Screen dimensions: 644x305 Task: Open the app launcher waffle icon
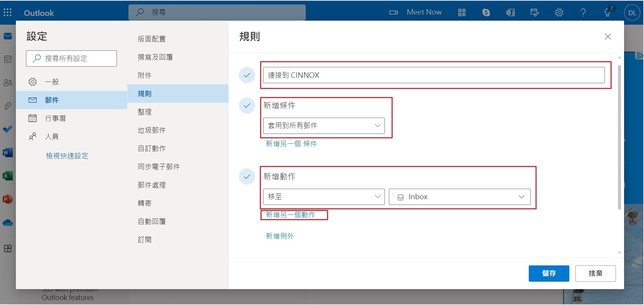point(7,13)
